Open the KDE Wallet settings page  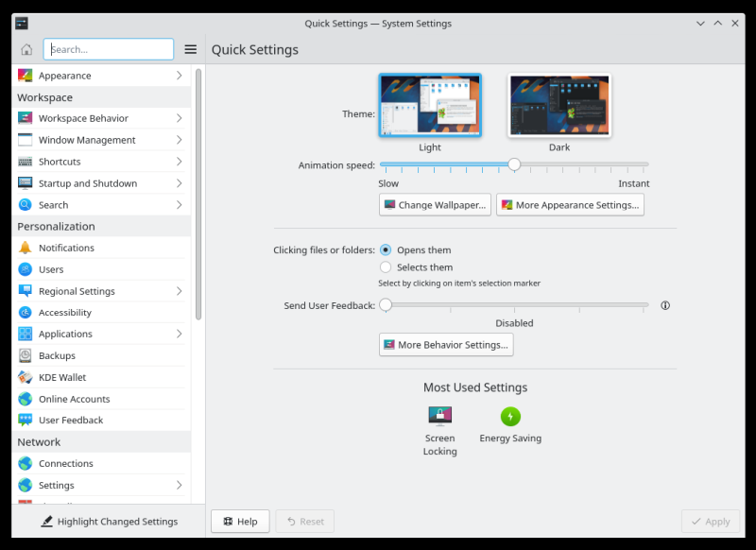pos(101,377)
